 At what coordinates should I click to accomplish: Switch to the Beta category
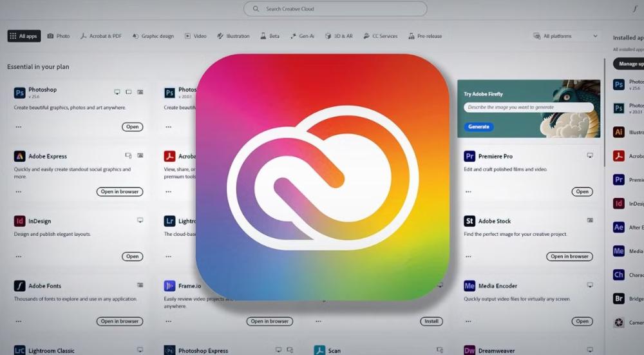pyautogui.click(x=270, y=36)
